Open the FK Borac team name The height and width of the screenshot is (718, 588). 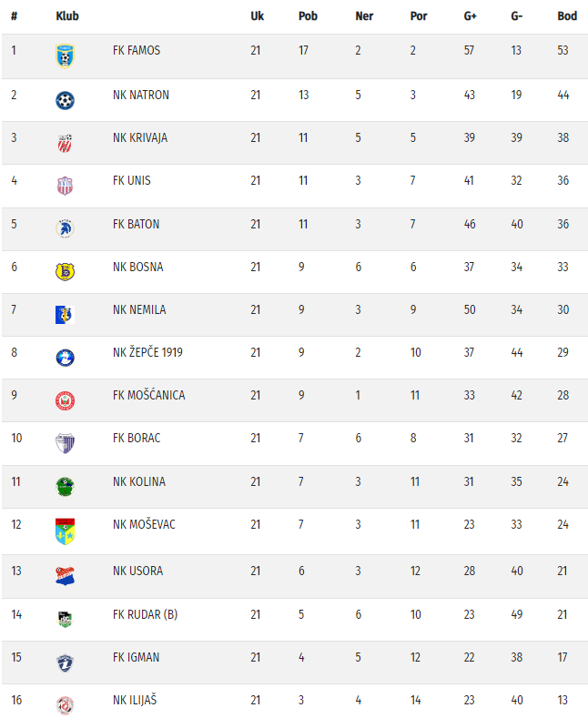137,438
